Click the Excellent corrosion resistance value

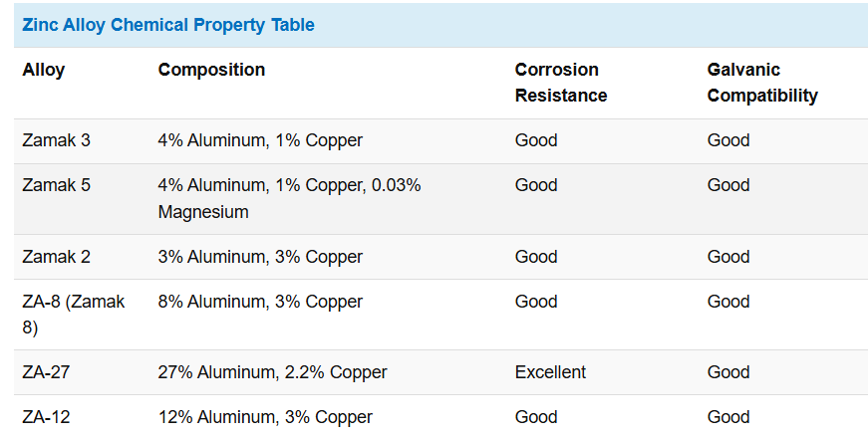pyautogui.click(x=550, y=372)
